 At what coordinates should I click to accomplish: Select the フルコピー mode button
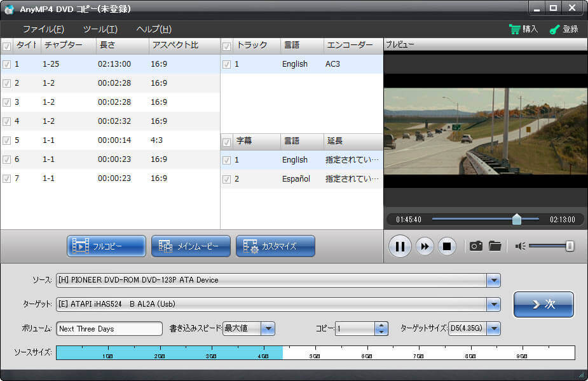click(106, 246)
